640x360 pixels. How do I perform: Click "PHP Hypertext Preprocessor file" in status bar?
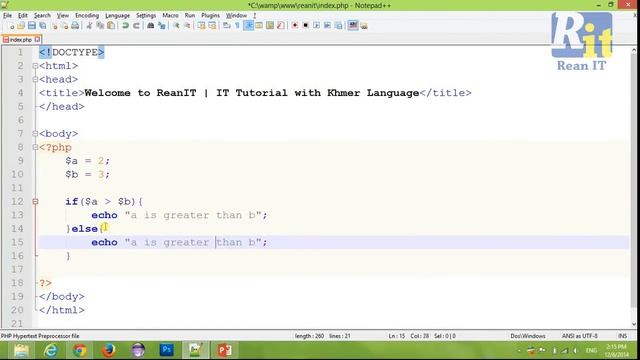pos(40,336)
